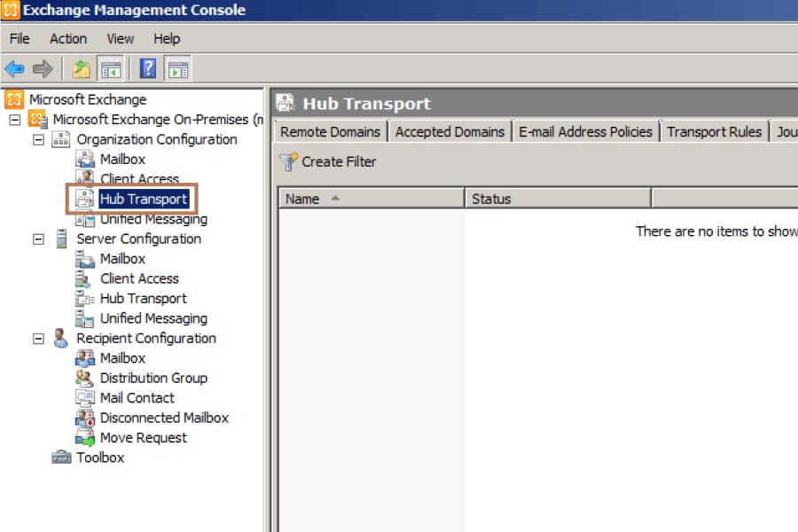This screenshot has height=532, width=798.
Task: Select Disconnected Mailbox under Recipient Configuration
Action: coord(164,418)
